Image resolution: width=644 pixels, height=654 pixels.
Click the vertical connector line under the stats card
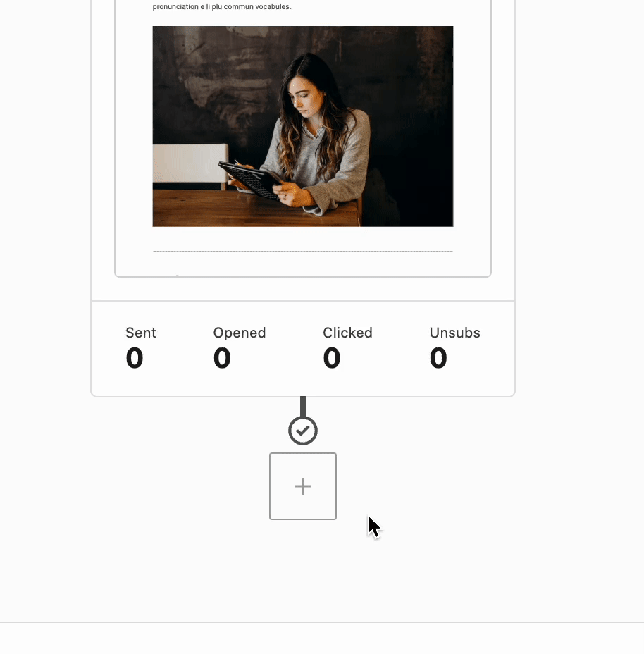tap(303, 406)
